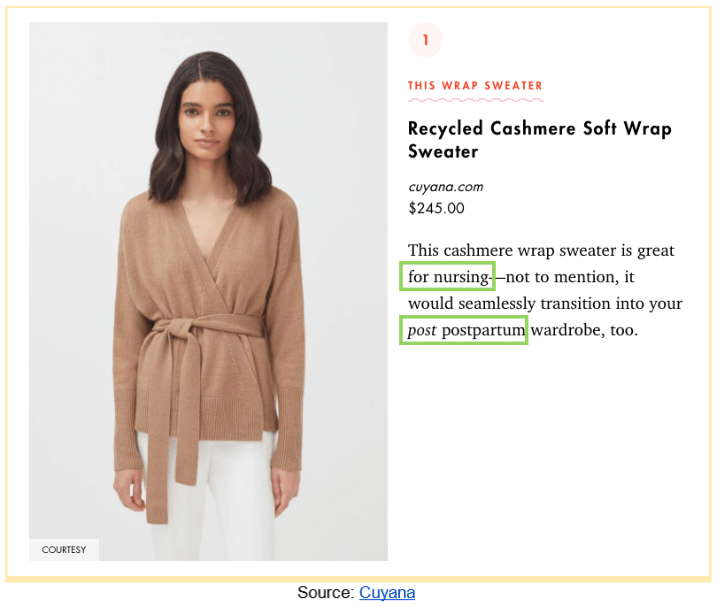Click 'This cashmere wrap sweater is great' line
723x606 pixels.
[541, 250]
